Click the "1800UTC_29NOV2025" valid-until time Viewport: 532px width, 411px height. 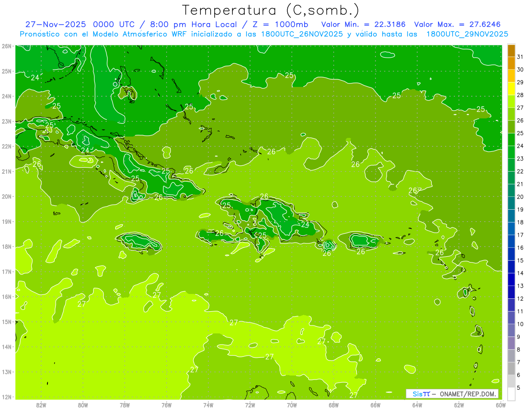467,34
